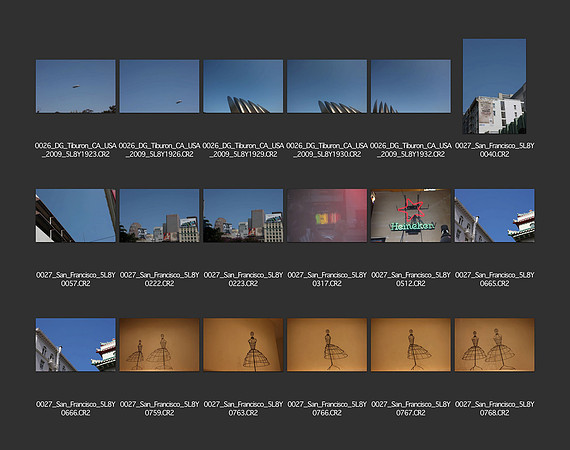Click filename label ending 0666.CR2
Viewport: 570px width, 450px height.
(x=76, y=409)
